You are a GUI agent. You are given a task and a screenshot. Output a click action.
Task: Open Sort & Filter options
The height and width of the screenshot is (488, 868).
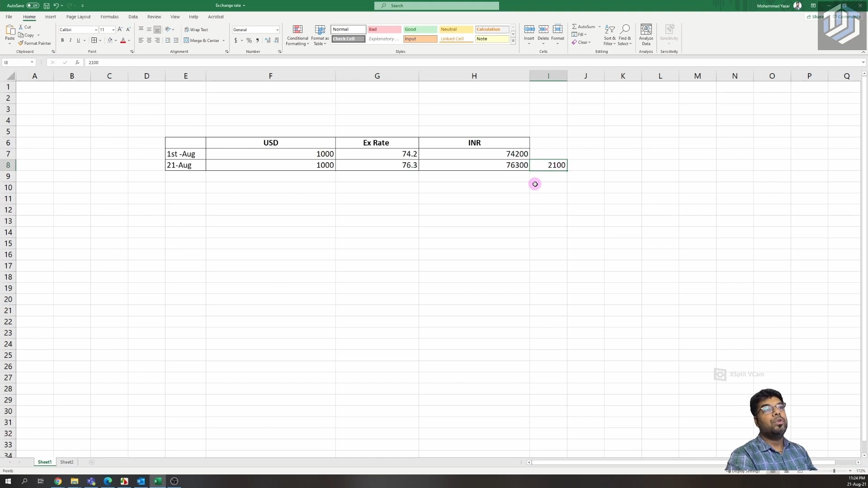point(609,35)
